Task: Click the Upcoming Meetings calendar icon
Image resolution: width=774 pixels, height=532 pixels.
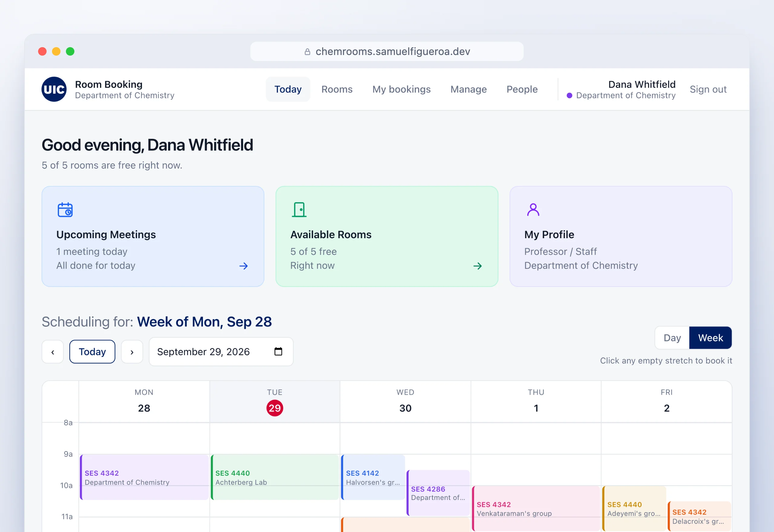Action: (65, 210)
